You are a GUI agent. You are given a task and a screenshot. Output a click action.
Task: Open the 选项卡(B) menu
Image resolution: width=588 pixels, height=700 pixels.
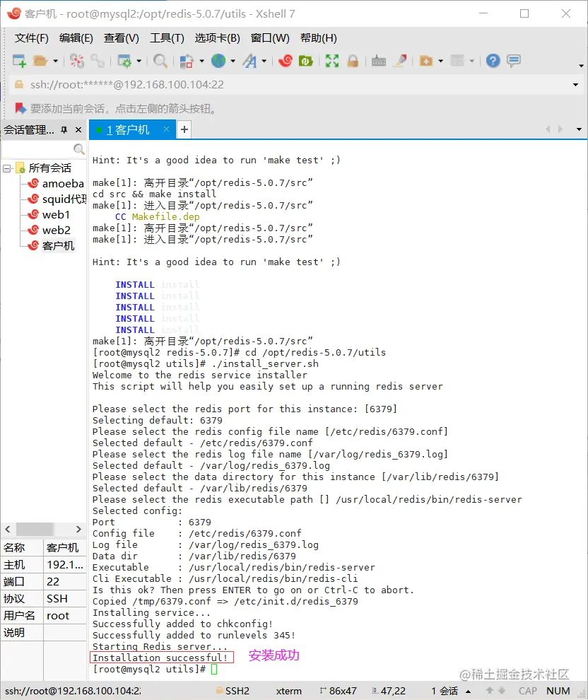(x=217, y=38)
